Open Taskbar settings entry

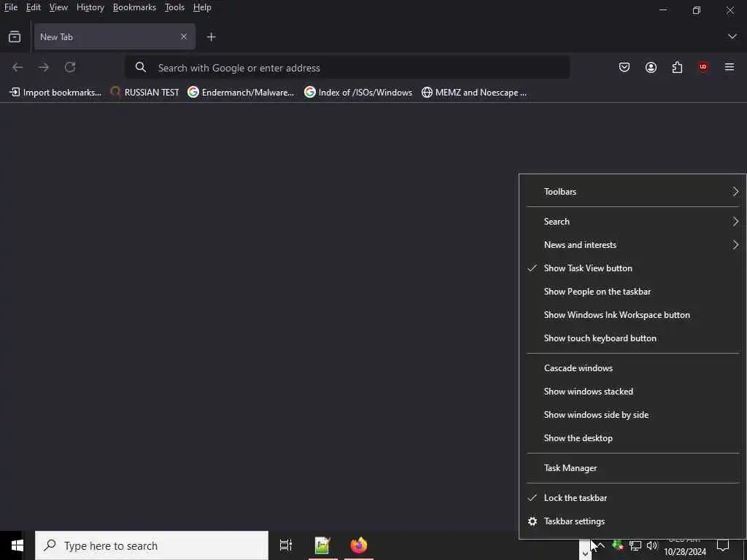tap(632, 521)
